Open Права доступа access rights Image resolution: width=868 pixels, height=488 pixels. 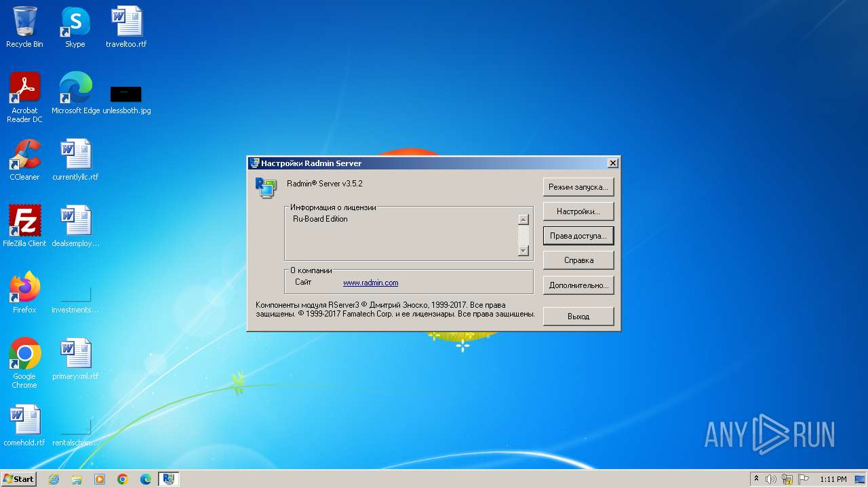[x=578, y=236]
